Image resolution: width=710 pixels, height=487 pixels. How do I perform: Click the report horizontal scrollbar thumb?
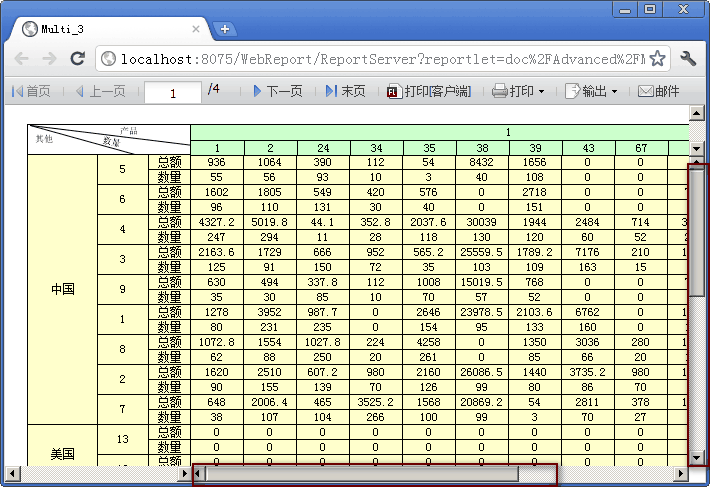pyautogui.click(x=362, y=474)
